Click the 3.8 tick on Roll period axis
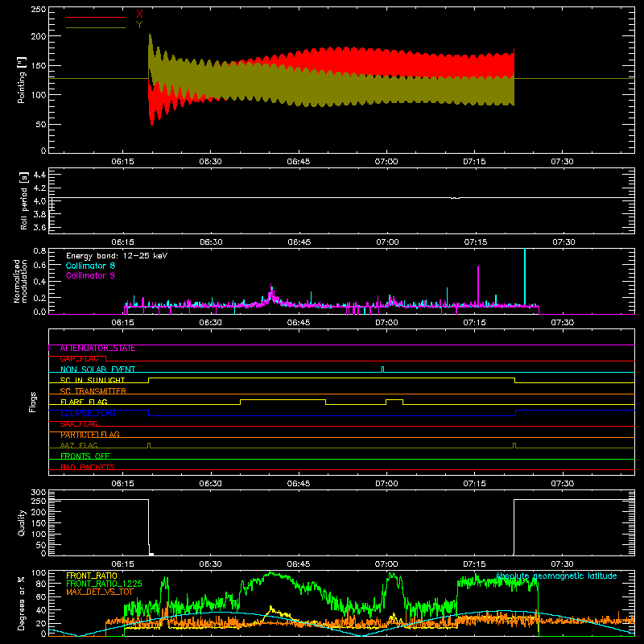Image resolution: width=644 pixels, height=644 pixels. click(x=39, y=214)
